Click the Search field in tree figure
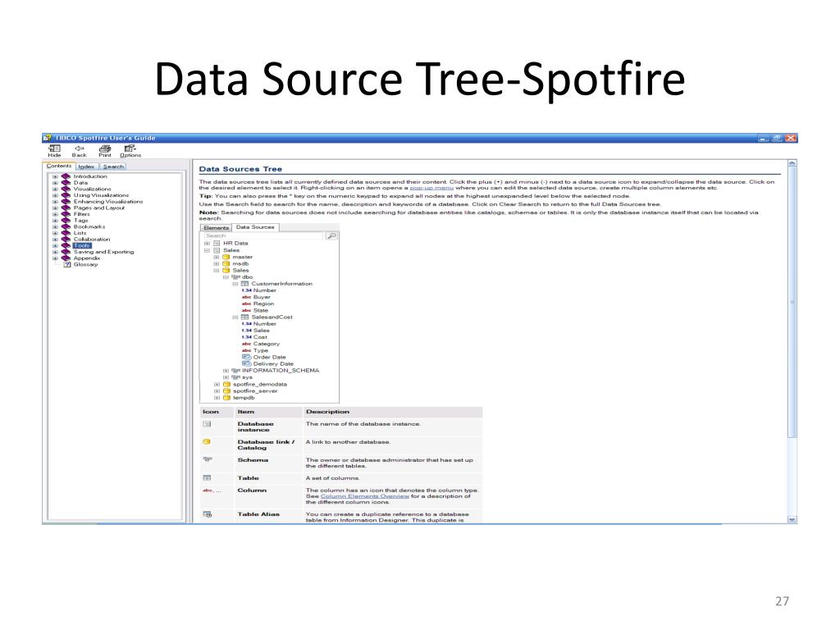This screenshot has width=840, height=630. [263, 235]
